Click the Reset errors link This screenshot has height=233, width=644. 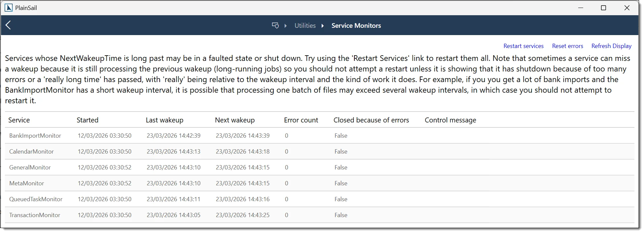click(567, 46)
